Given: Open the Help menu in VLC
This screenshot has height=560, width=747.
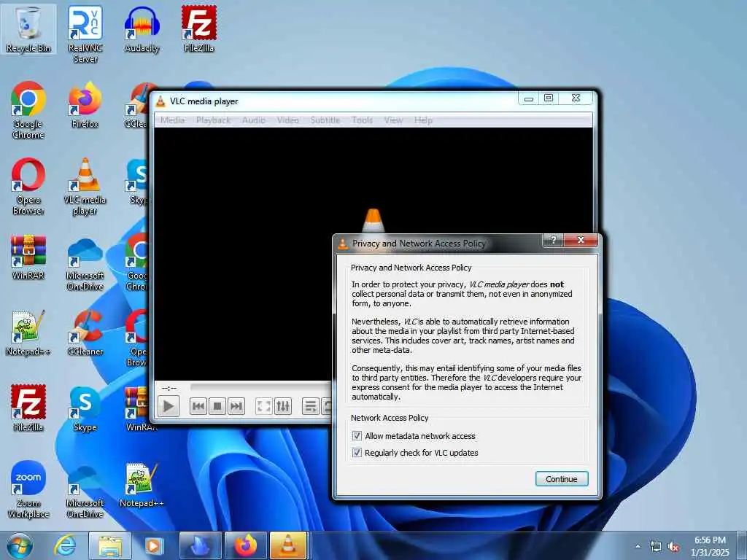Looking at the screenshot, I should pos(423,120).
